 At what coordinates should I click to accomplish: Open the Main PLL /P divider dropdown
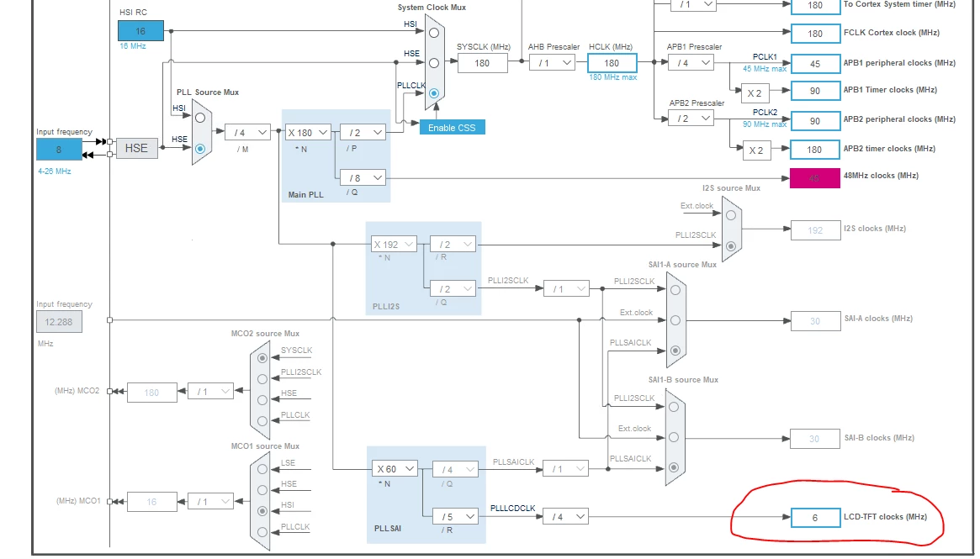coord(363,133)
